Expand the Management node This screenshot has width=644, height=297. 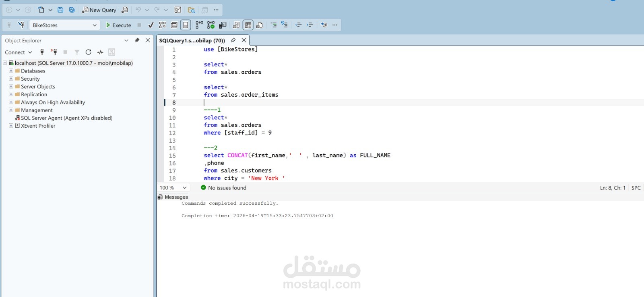[11, 110]
